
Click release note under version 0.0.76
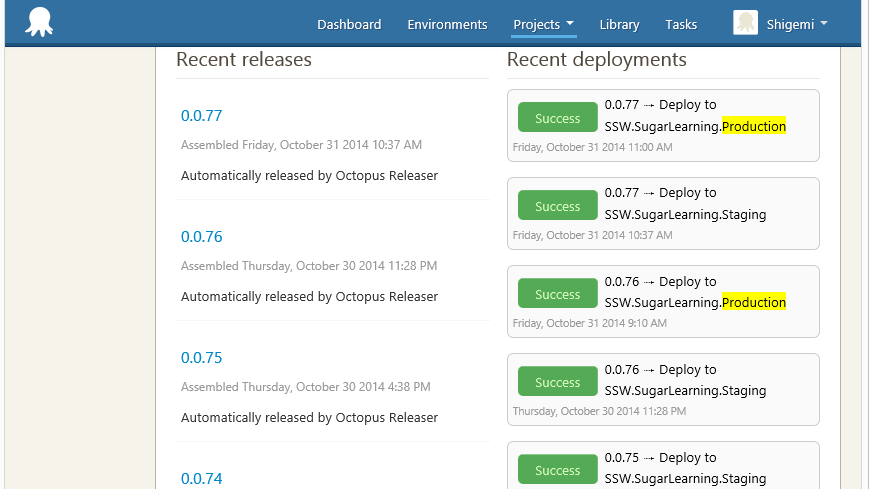coord(309,296)
